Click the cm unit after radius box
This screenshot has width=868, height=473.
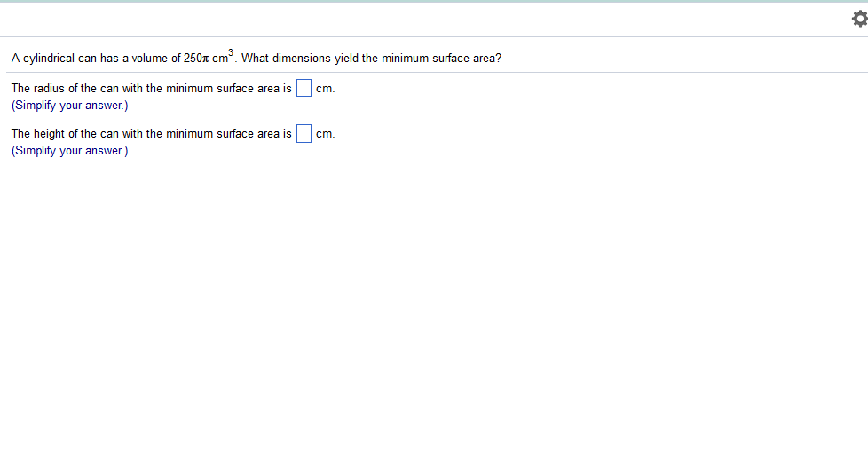(x=325, y=89)
